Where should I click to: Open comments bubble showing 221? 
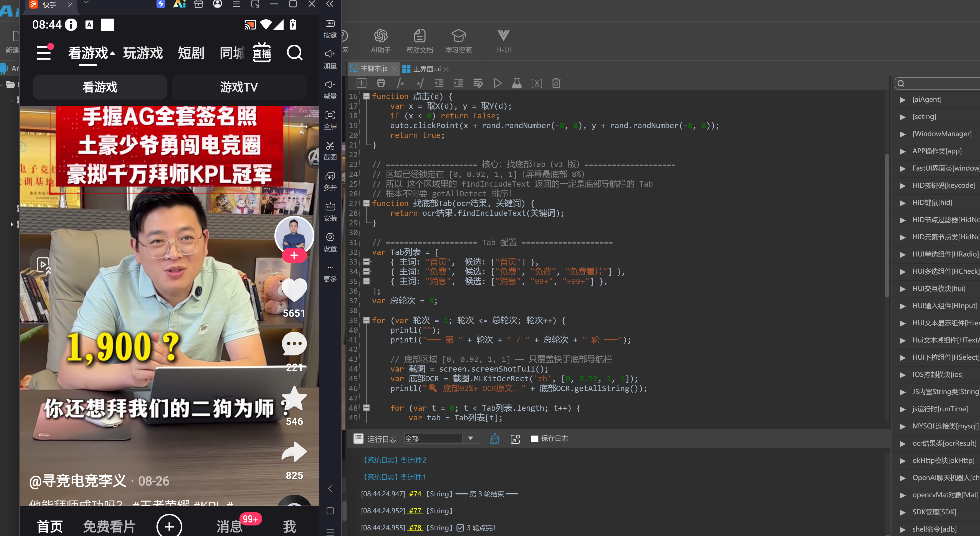294,344
